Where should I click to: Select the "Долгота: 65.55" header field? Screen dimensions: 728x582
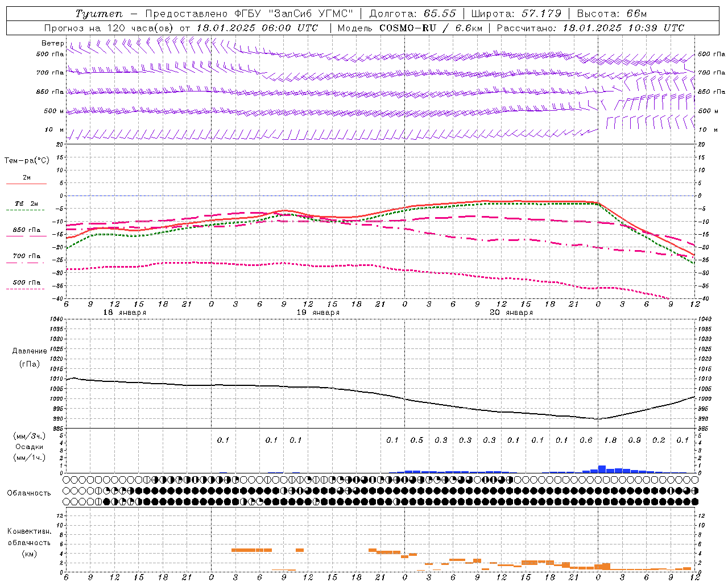412,14
